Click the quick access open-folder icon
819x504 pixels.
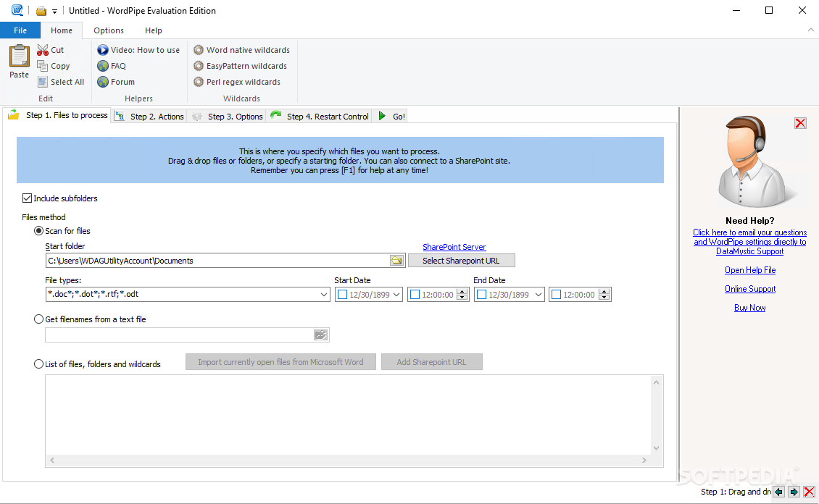click(41, 11)
